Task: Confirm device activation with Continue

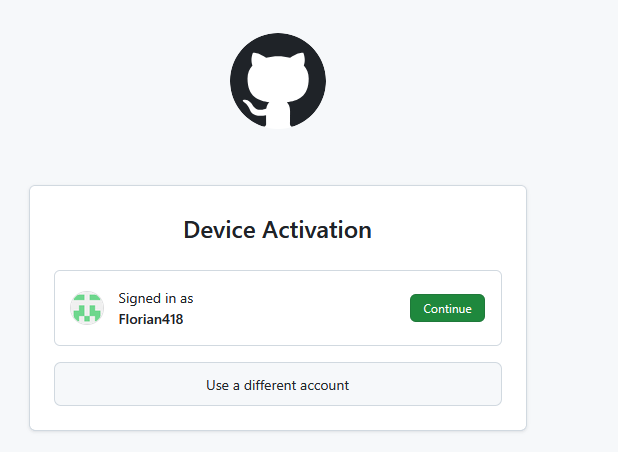Action: [447, 308]
